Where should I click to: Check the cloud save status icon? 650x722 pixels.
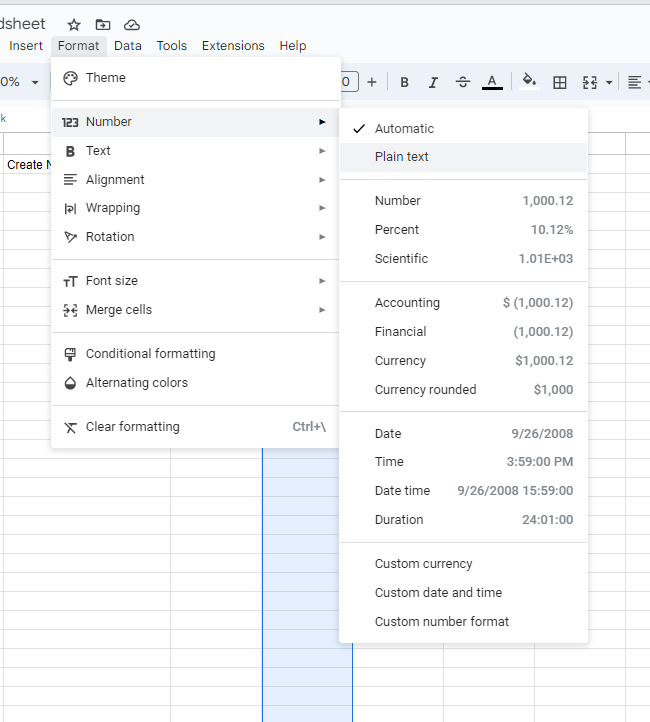[132, 25]
